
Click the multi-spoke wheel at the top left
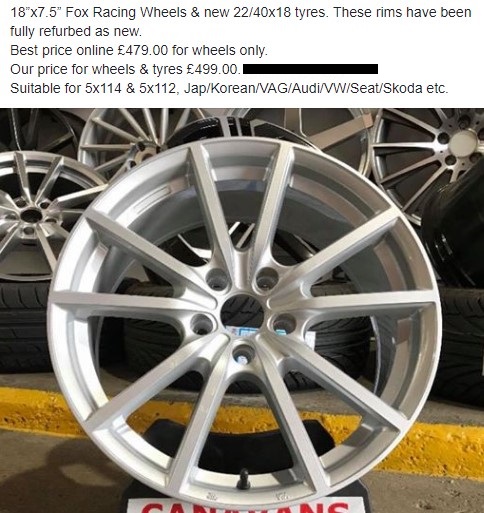(x=133, y=140)
